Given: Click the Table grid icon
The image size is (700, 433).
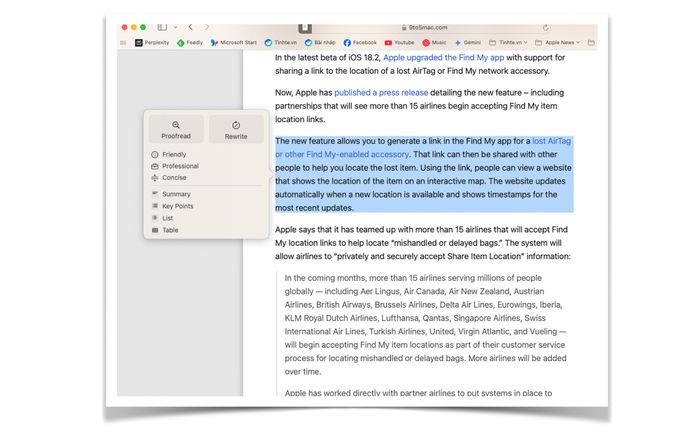Looking at the screenshot, I should pos(155,230).
